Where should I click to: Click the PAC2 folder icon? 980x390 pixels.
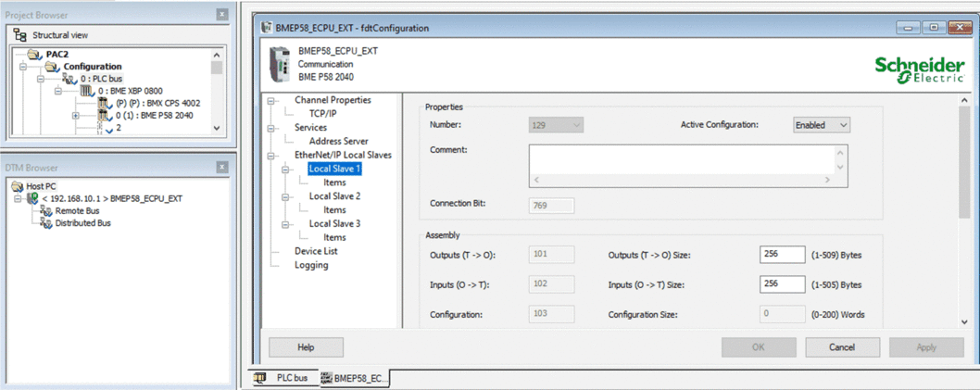(x=34, y=55)
